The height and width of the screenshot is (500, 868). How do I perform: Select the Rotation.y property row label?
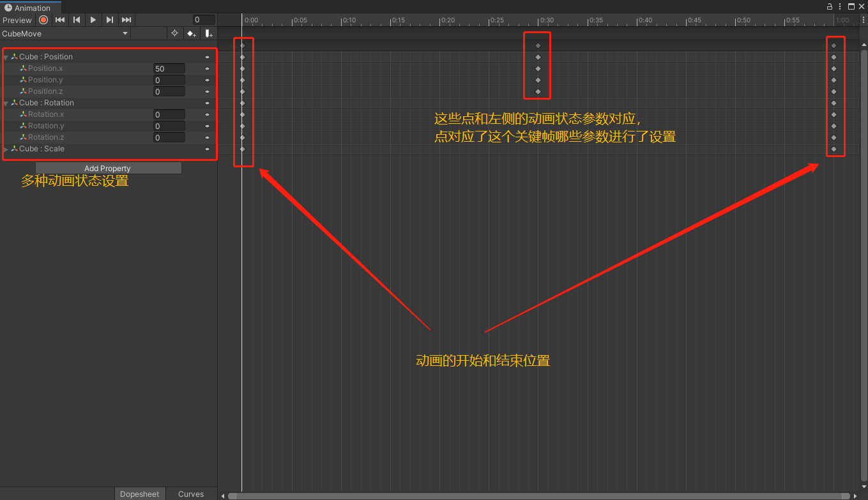(x=46, y=126)
